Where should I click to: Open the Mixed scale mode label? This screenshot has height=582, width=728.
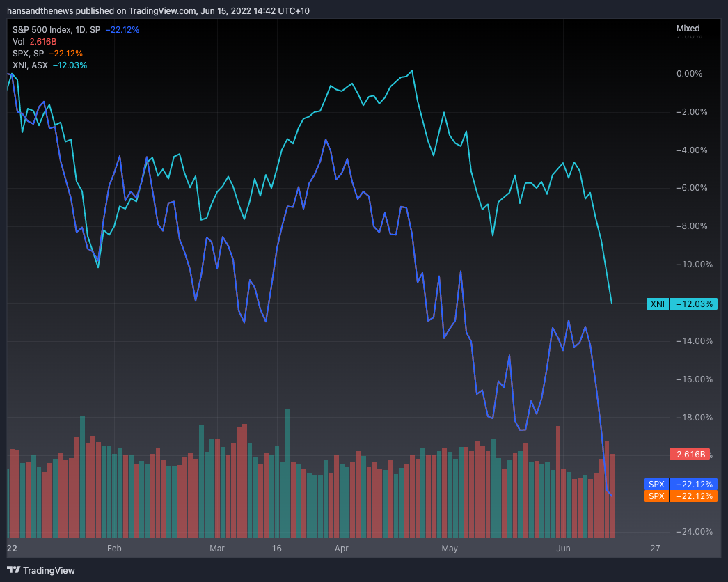[x=688, y=29]
